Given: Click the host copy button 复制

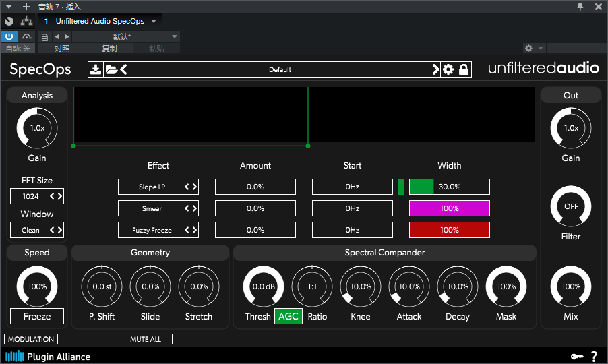Looking at the screenshot, I should point(109,49).
